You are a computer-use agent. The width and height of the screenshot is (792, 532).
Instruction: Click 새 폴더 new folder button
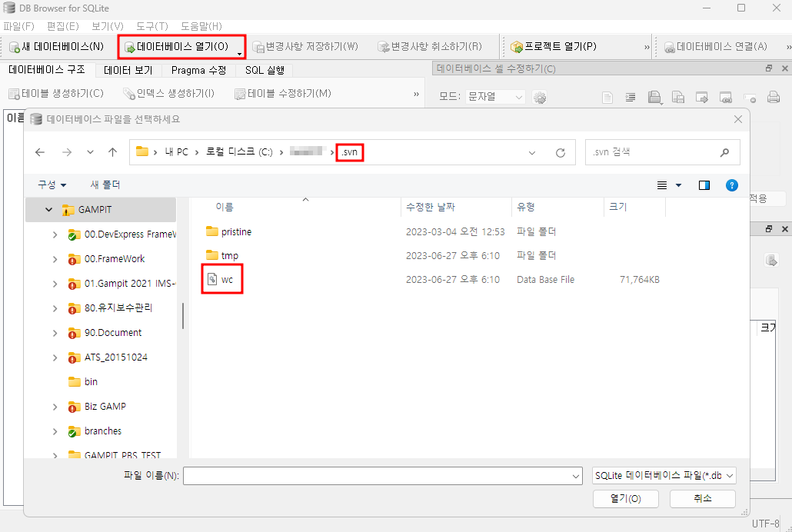105,185
